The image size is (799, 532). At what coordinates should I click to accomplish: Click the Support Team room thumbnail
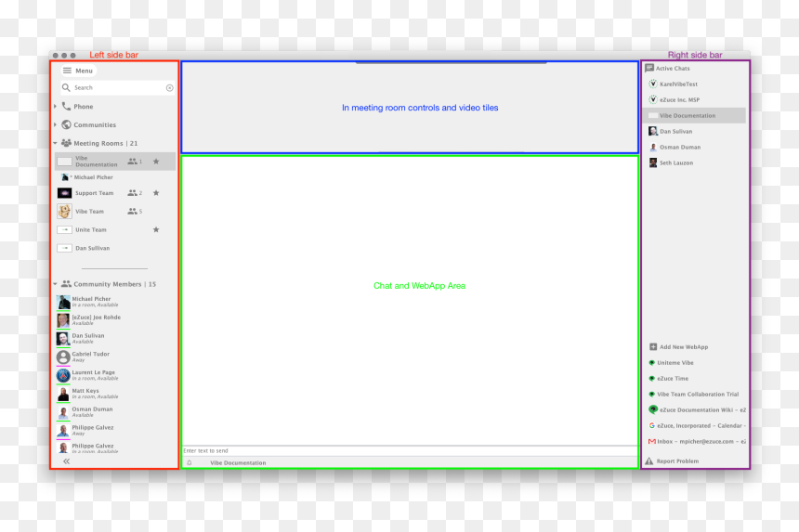point(64,193)
